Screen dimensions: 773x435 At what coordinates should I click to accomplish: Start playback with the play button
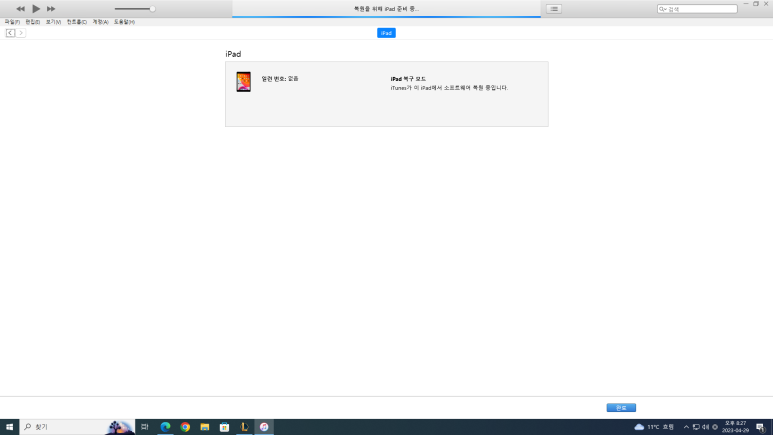click(36, 9)
